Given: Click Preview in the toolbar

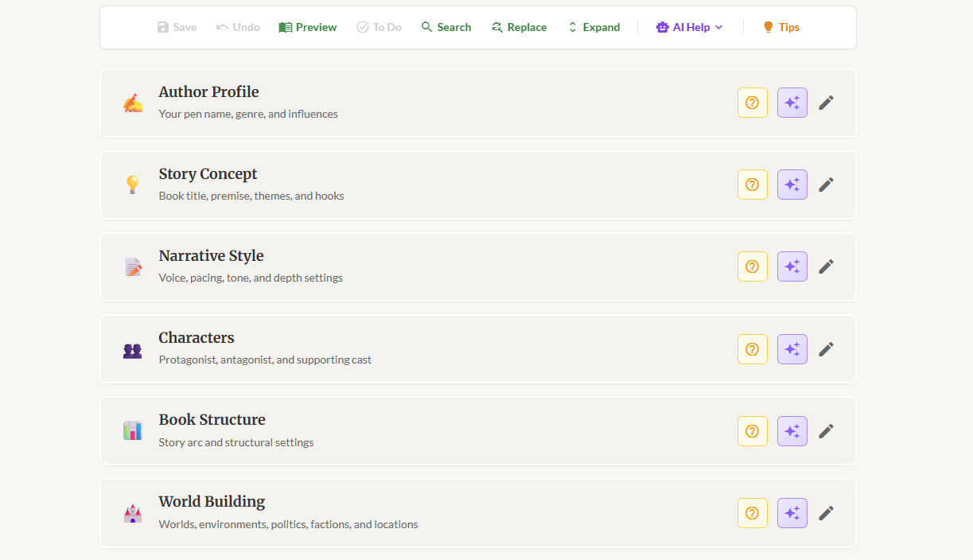Looking at the screenshot, I should 308,27.
